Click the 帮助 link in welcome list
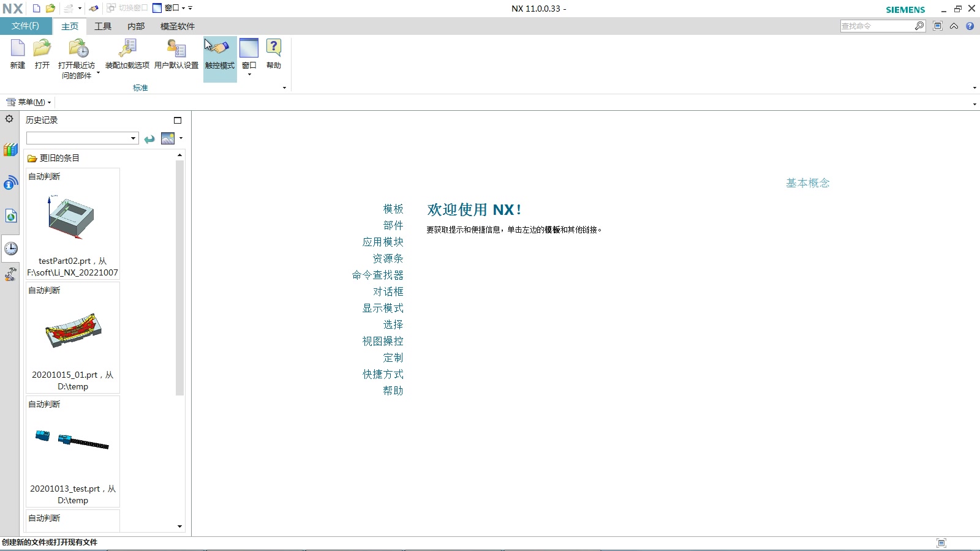Image resolution: width=980 pixels, height=551 pixels. pos(393,391)
